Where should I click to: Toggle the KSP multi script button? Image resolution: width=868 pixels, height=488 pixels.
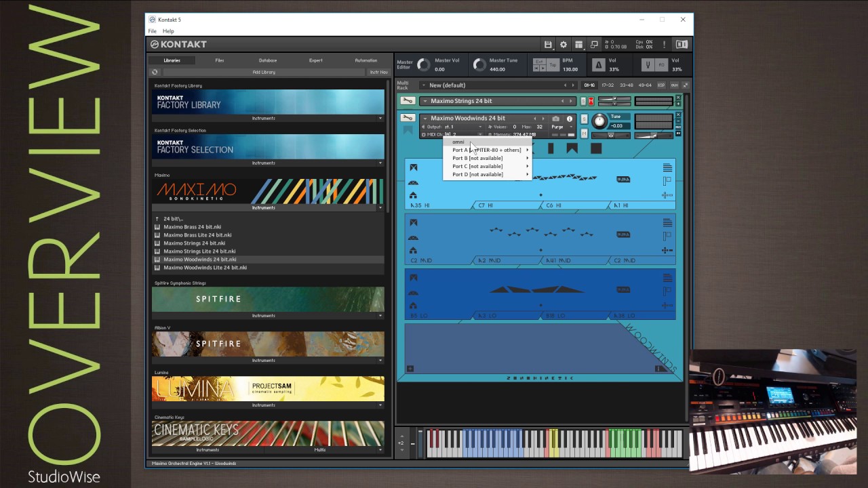[x=663, y=85]
